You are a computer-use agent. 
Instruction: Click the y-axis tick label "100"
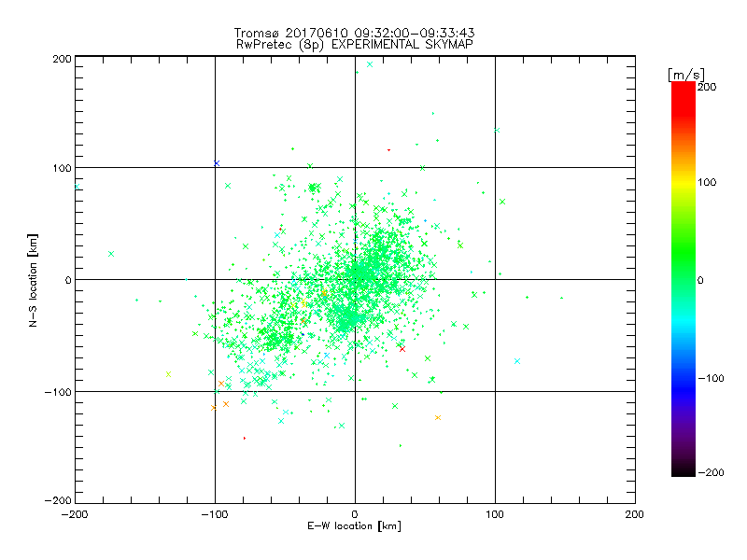point(62,168)
